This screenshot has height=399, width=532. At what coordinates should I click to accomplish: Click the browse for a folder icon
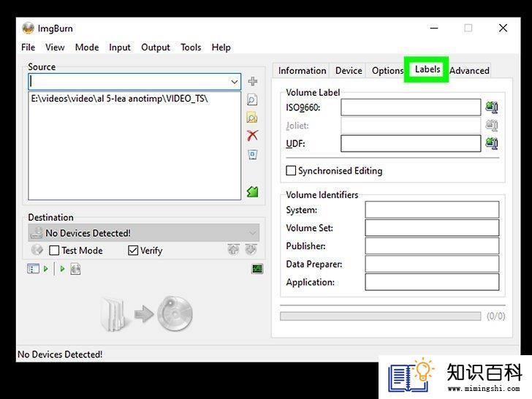(x=252, y=118)
